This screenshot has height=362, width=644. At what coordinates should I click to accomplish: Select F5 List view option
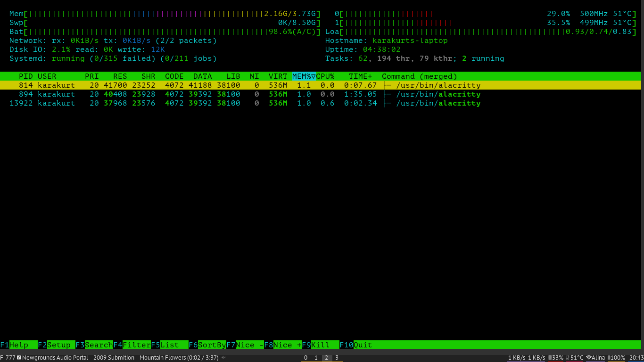(170, 345)
